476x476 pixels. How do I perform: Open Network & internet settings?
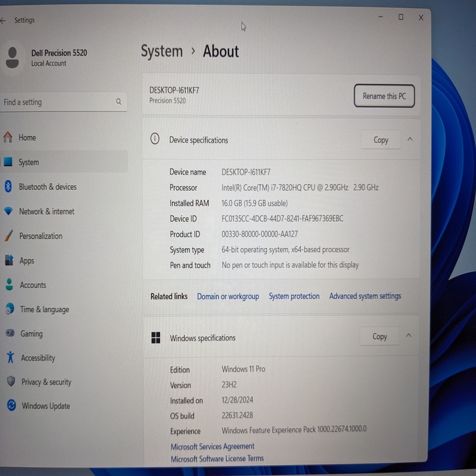point(64,211)
